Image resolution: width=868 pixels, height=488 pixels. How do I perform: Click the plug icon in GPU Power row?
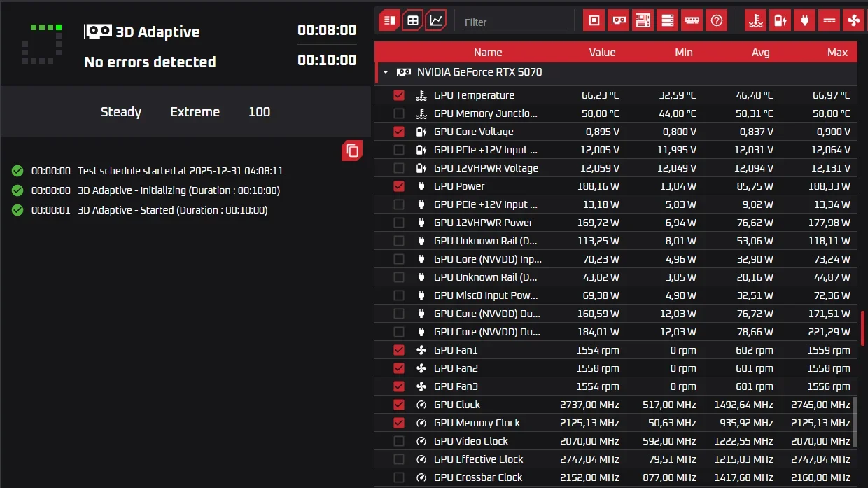(421, 186)
